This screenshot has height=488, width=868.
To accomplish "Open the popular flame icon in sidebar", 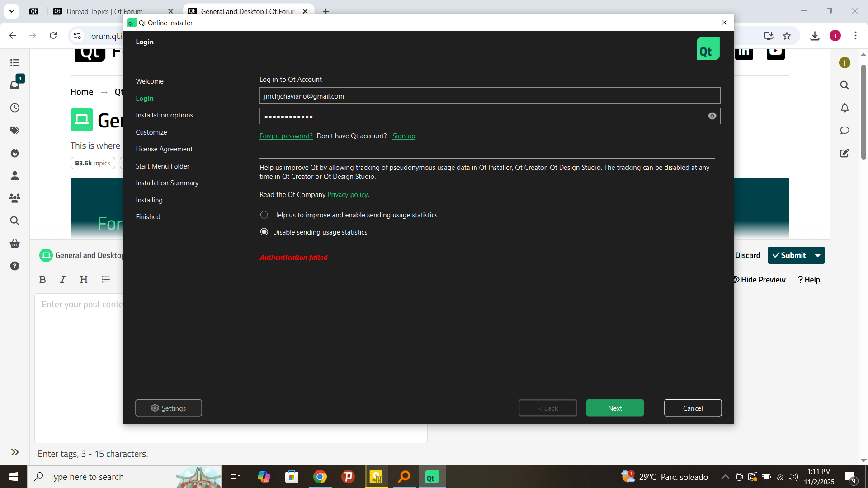I will click(14, 153).
